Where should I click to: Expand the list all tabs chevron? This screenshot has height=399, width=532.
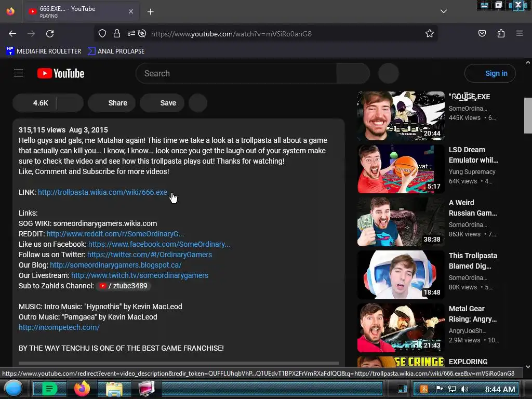443,11
